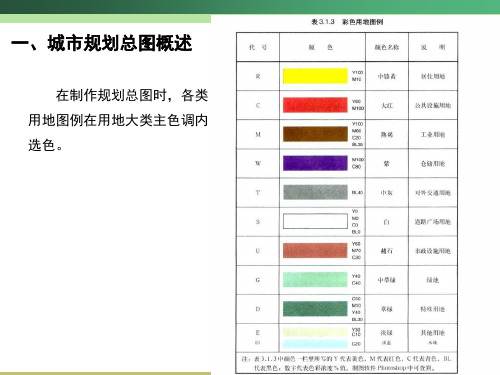Click the color name '大红' in row C
The height and width of the screenshot is (375, 500).
pos(387,105)
